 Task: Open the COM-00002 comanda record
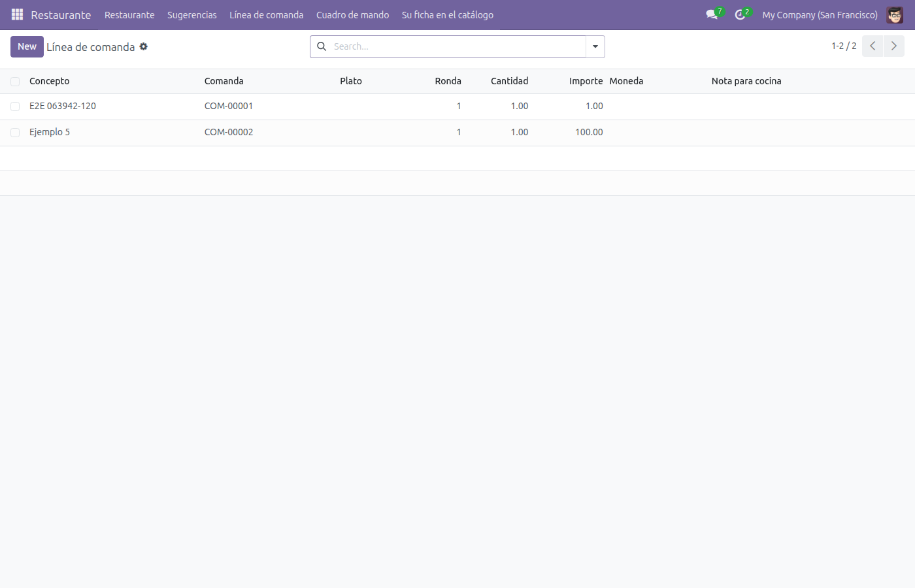(x=229, y=132)
